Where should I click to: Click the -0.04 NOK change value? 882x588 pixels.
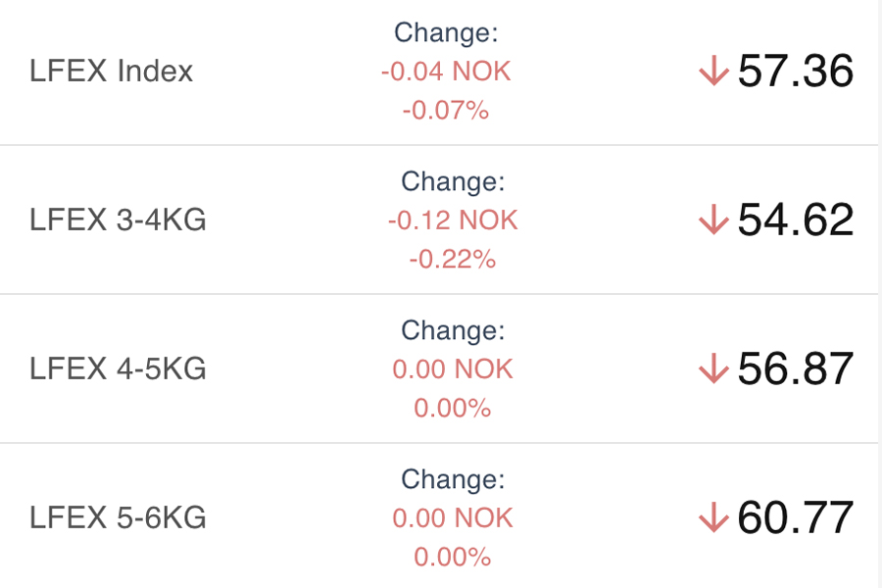[446, 72]
